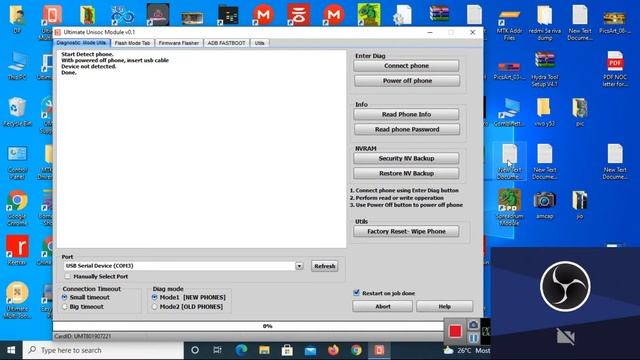Expand the Port dropdown arrow

[x=299, y=266]
